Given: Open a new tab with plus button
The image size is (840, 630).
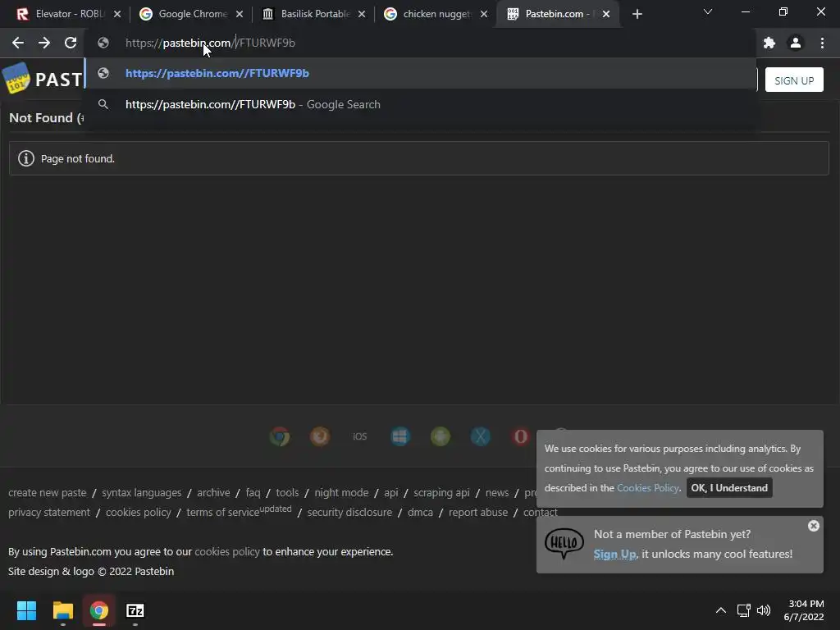Looking at the screenshot, I should (637, 14).
